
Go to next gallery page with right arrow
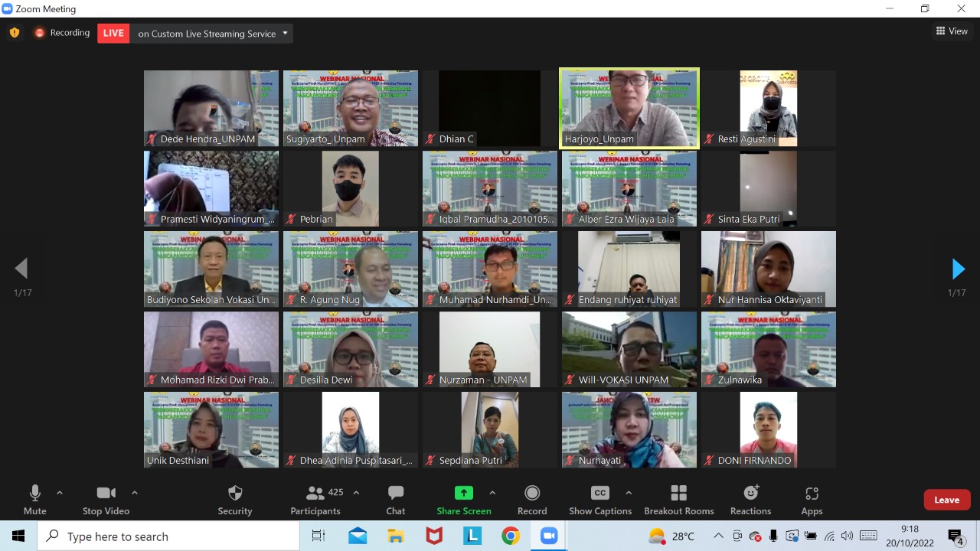pyautogui.click(x=958, y=269)
